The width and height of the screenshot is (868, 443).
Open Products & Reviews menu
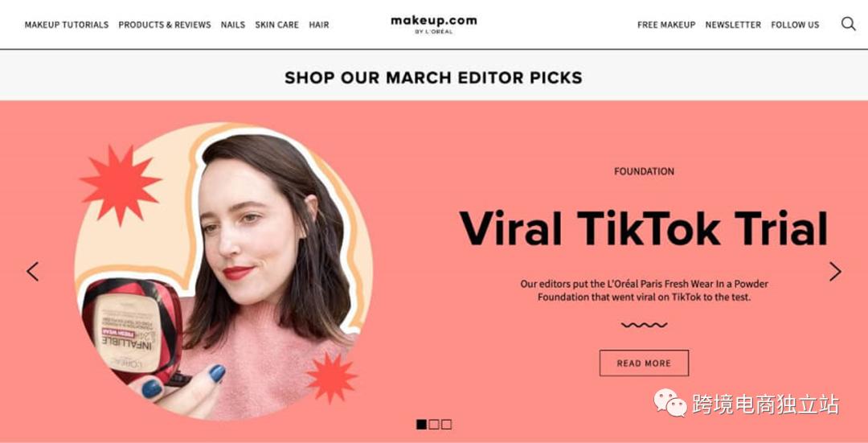(x=165, y=25)
